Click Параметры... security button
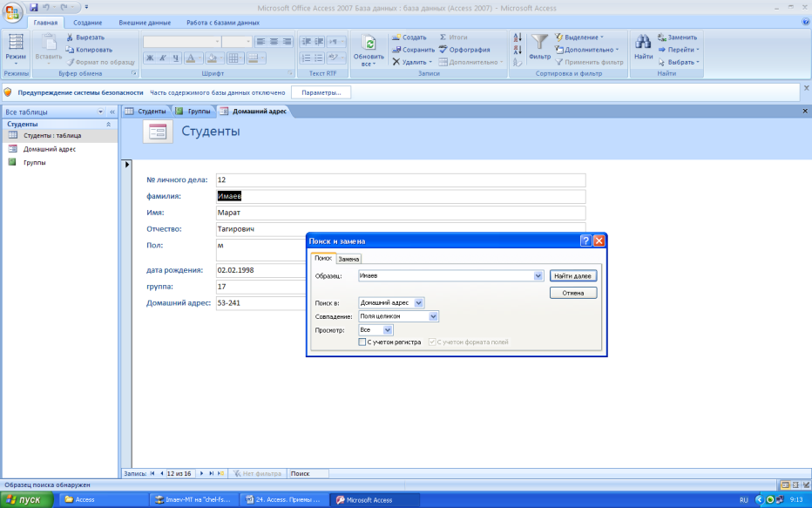 pos(321,92)
